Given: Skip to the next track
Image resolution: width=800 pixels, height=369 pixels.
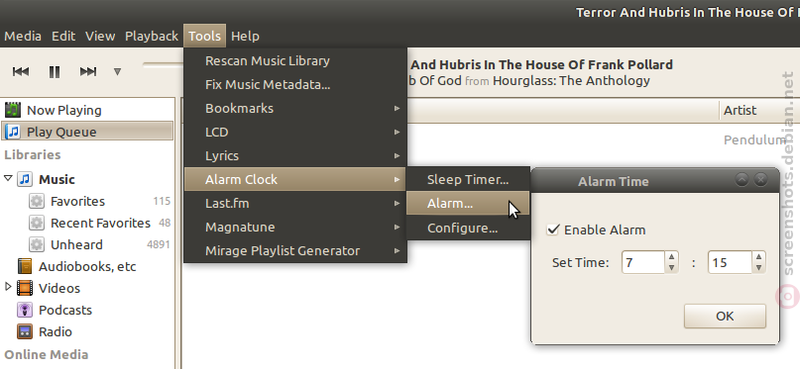Looking at the screenshot, I should 88,71.
